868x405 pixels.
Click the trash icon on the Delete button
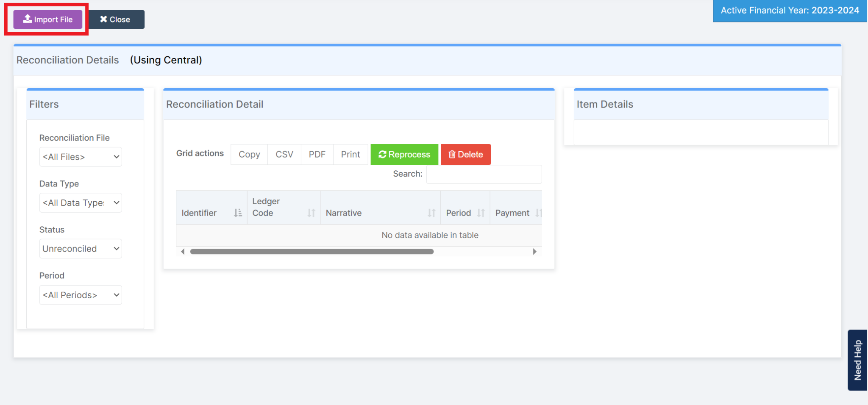pyautogui.click(x=452, y=154)
